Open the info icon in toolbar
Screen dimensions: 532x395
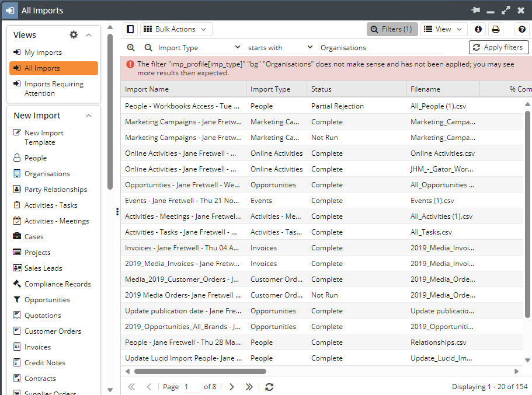click(478, 29)
